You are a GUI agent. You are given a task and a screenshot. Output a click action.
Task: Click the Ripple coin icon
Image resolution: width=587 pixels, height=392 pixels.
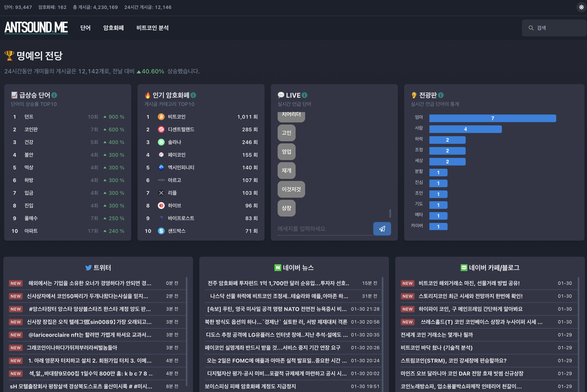(161, 193)
